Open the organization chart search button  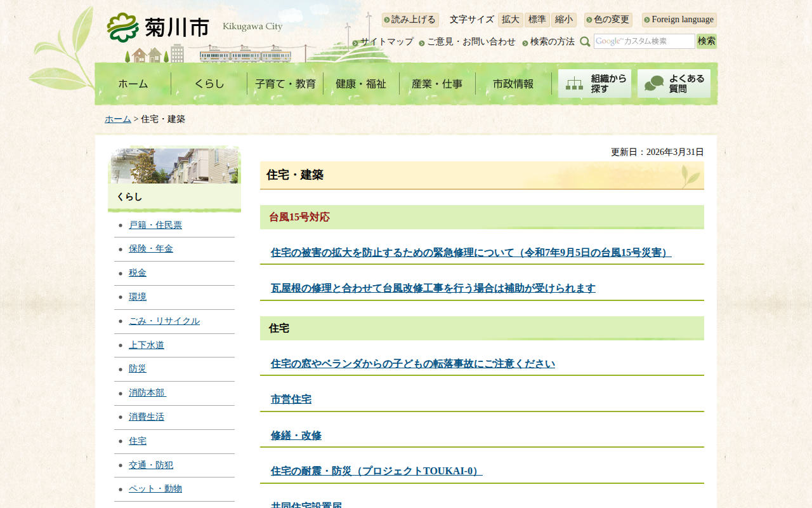594,84
